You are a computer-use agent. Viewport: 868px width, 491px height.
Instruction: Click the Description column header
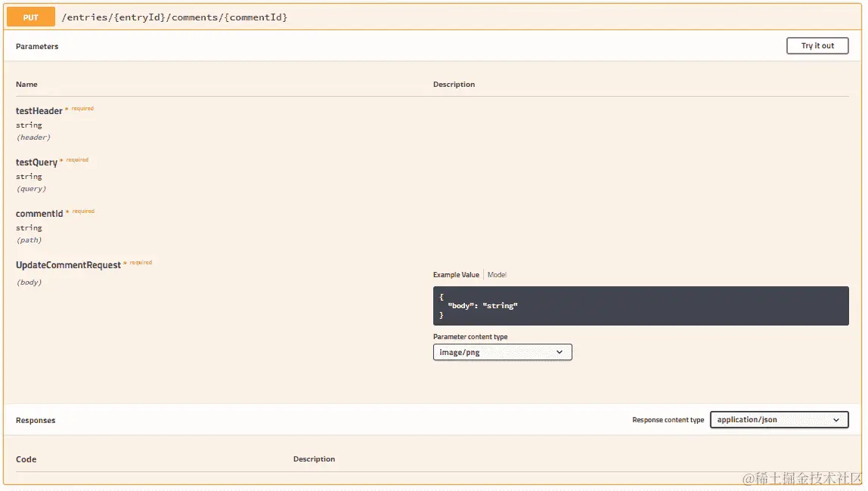click(454, 84)
